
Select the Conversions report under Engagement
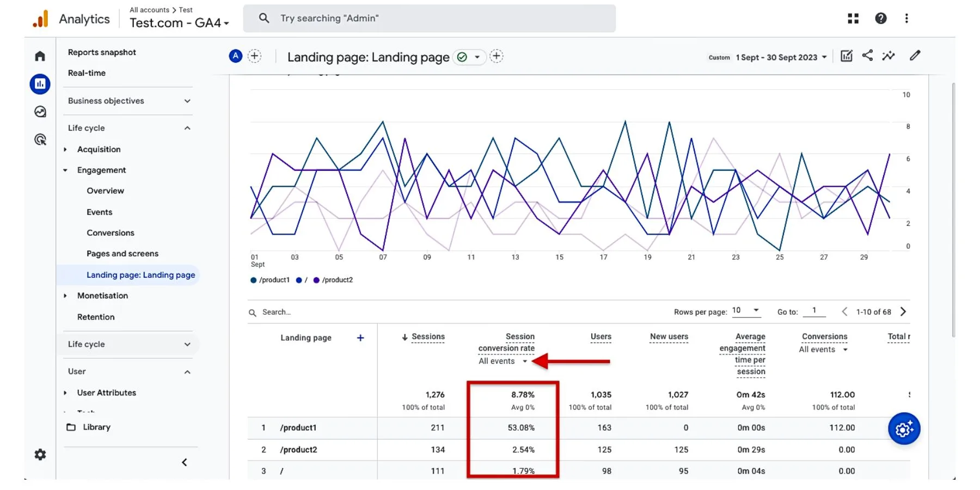111,232
